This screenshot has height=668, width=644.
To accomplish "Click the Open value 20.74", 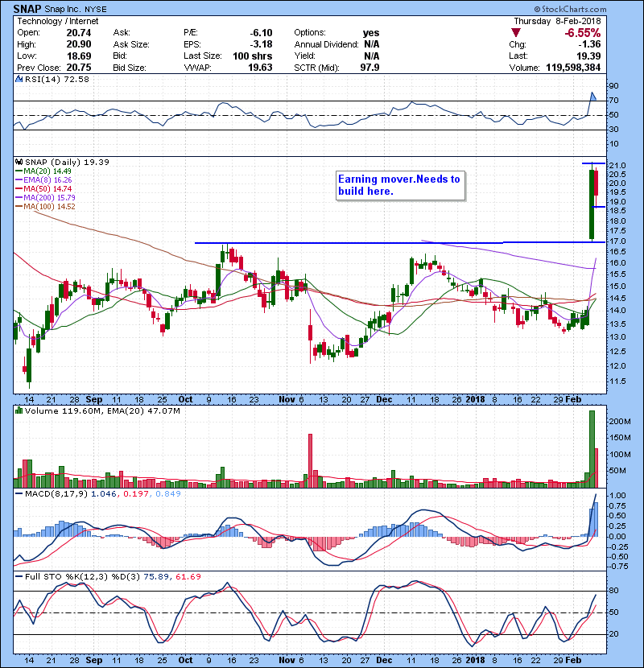I will pos(79,33).
